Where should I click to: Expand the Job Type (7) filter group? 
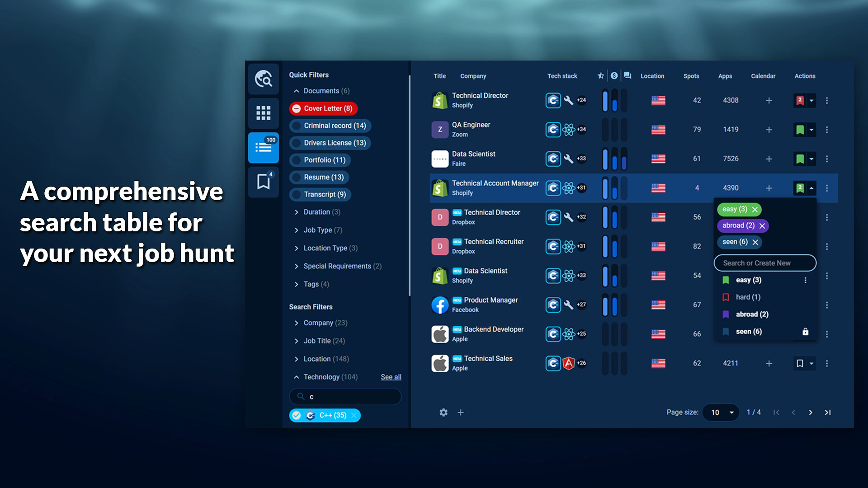[x=318, y=230]
